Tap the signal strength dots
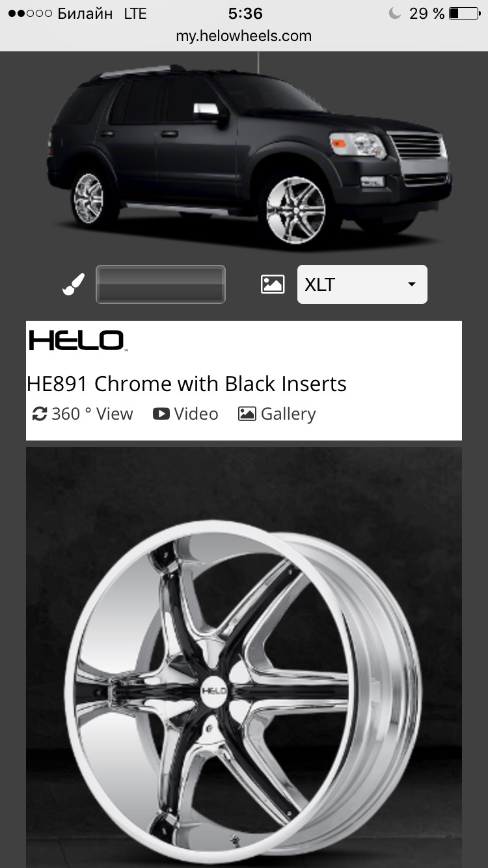Screen dimensions: 488x868 click(x=30, y=14)
